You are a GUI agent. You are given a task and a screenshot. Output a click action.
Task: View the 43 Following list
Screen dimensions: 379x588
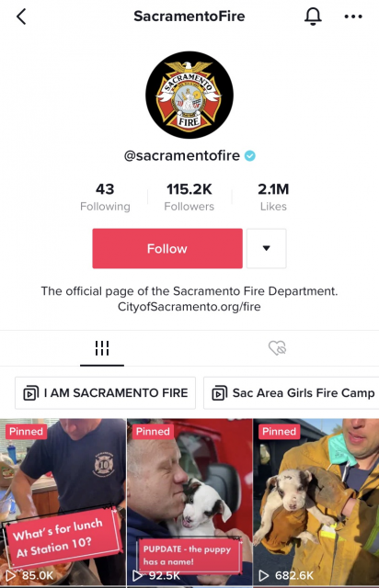tap(105, 197)
